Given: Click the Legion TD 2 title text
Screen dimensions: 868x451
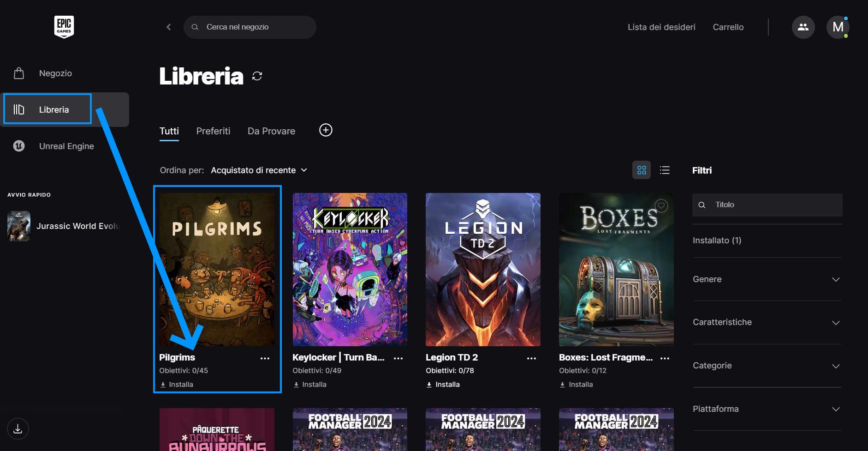Looking at the screenshot, I should point(452,357).
